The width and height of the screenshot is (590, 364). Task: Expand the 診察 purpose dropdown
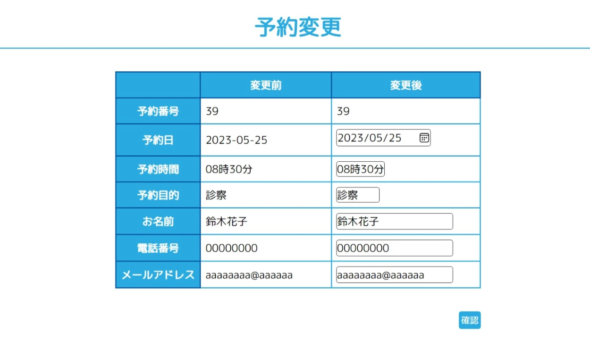pyautogui.click(x=357, y=195)
